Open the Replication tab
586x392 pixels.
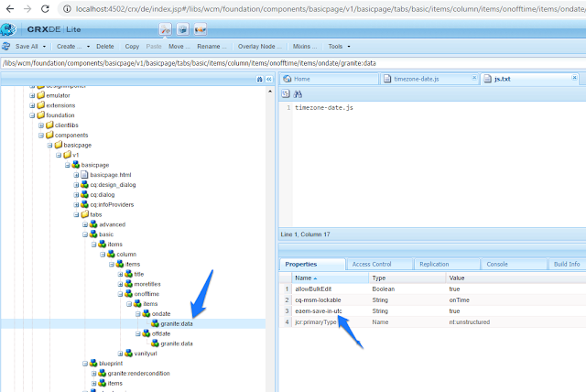pyautogui.click(x=447, y=264)
